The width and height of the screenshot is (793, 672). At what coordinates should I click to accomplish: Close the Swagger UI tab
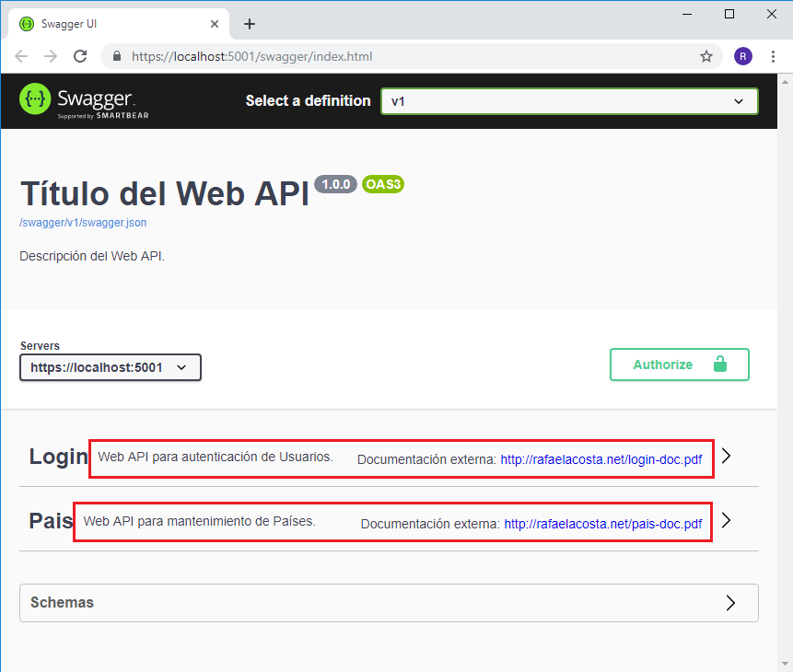point(215,24)
